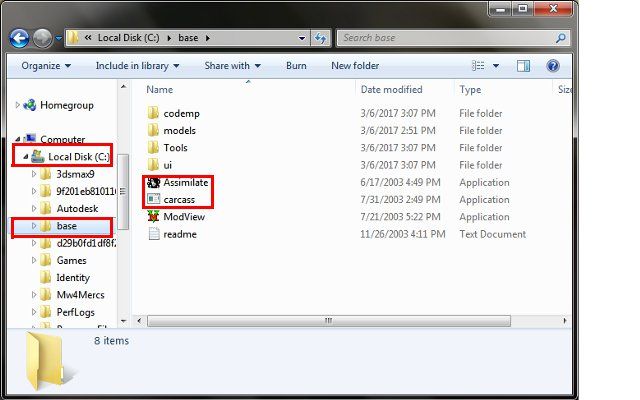Click the Back navigation arrow

[x=19, y=39]
